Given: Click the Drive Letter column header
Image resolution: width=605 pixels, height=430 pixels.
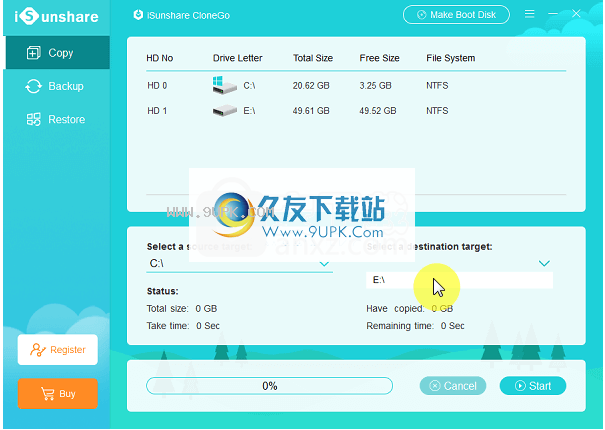Looking at the screenshot, I should tap(238, 58).
